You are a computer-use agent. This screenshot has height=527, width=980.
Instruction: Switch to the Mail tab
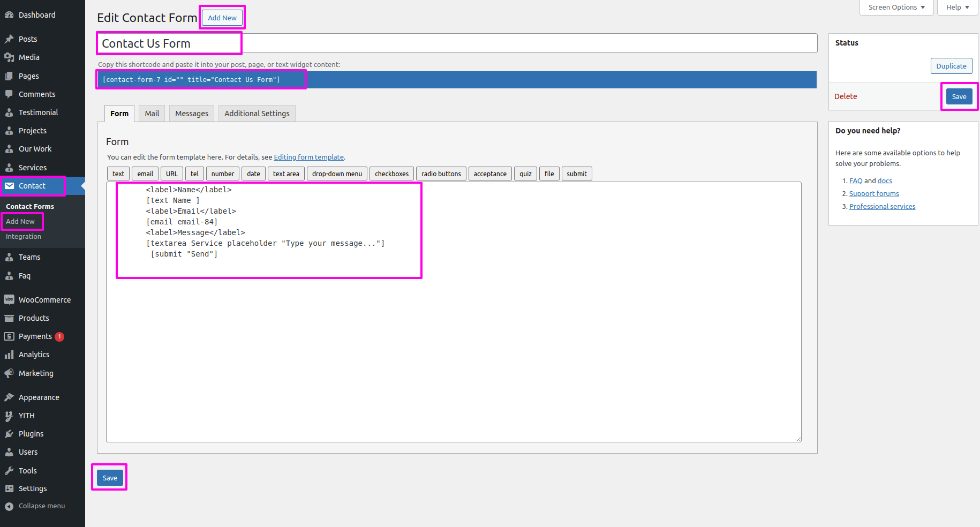[x=152, y=114]
